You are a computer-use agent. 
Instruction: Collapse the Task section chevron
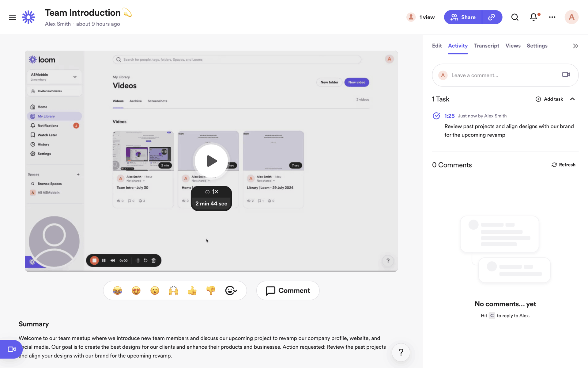pyautogui.click(x=572, y=99)
